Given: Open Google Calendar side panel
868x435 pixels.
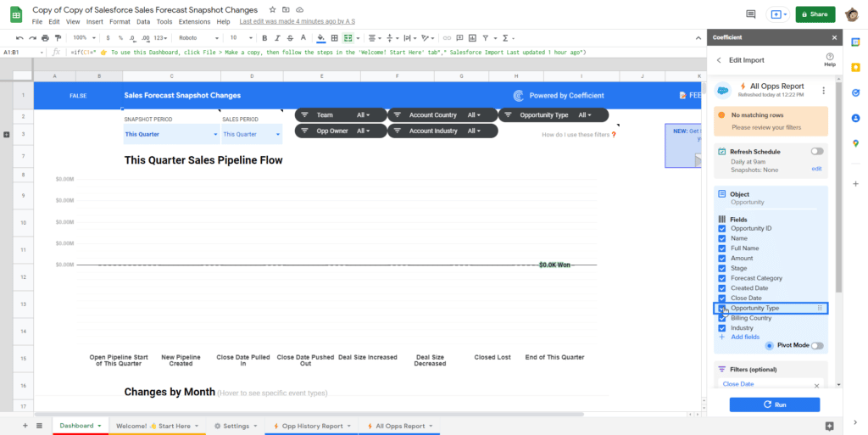Looking at the screenshot, I should coord(856,42).
